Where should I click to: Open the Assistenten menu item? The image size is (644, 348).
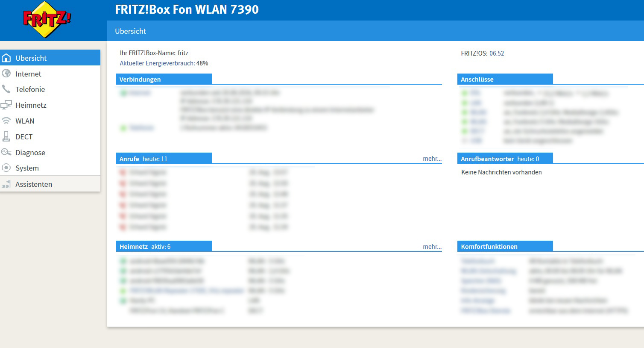[x=34, y=184]
